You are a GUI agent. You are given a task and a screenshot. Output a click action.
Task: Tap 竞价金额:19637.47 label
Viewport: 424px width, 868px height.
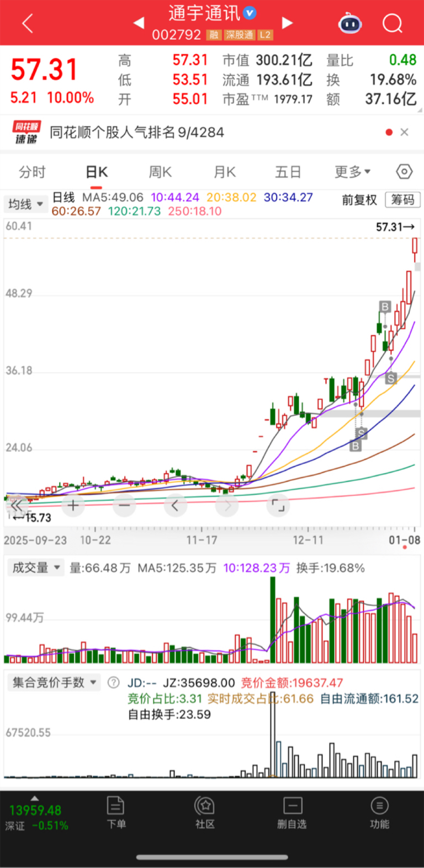[292, 683]
